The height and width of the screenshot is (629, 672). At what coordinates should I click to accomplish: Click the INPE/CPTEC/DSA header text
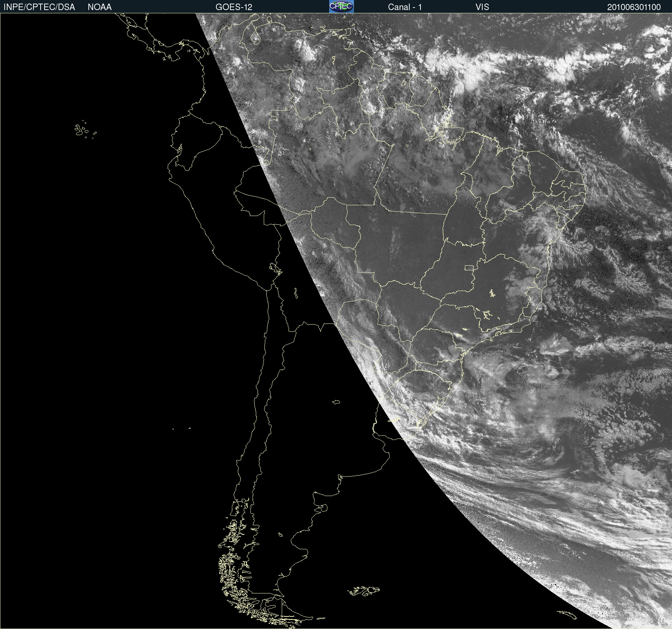[x=39, y=7]
